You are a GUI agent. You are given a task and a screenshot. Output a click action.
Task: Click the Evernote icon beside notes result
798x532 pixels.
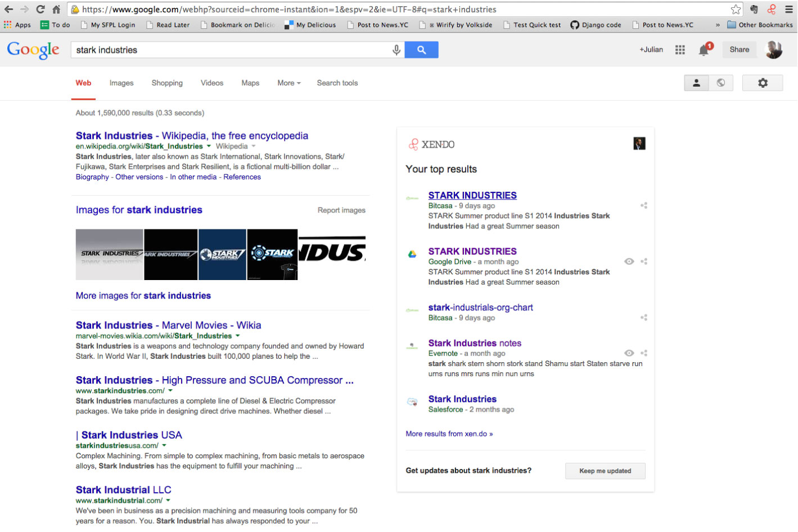(412, 346)
